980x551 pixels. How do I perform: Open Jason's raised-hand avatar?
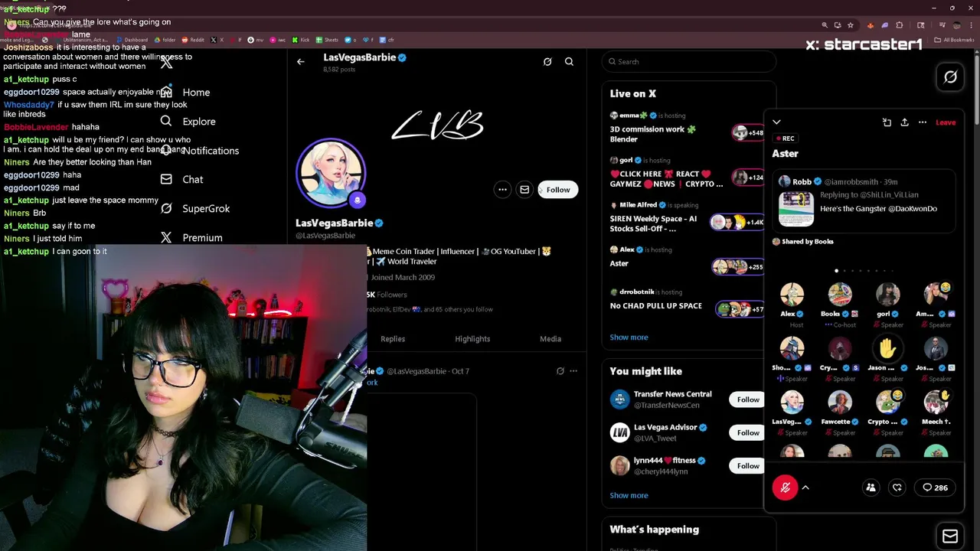(887, 349)
